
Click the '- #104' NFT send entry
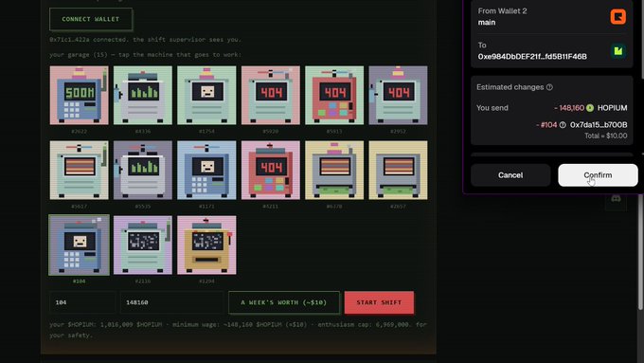pos(546,125)
